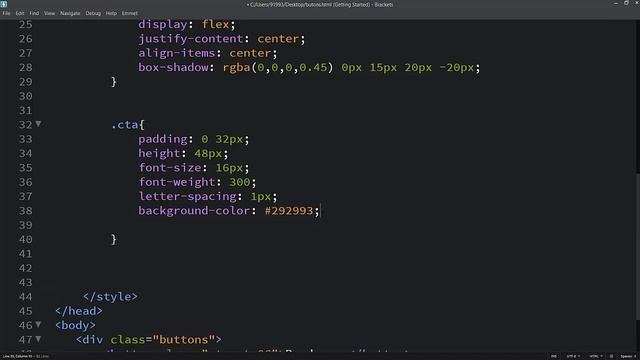Open the HTML language mode dropdown
The height and width of the screenshot is (360, 640).
pos(596,356)
